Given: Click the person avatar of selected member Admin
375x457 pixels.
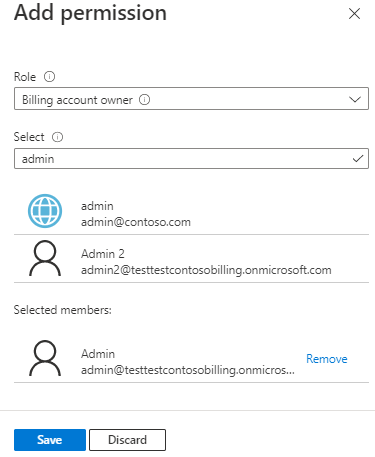Looking at the screenshot, I should [x=45, y=358].
